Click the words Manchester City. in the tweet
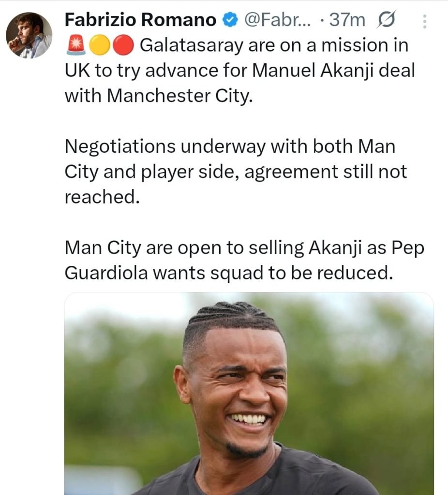The image size is (448, 495). [180, 96]
